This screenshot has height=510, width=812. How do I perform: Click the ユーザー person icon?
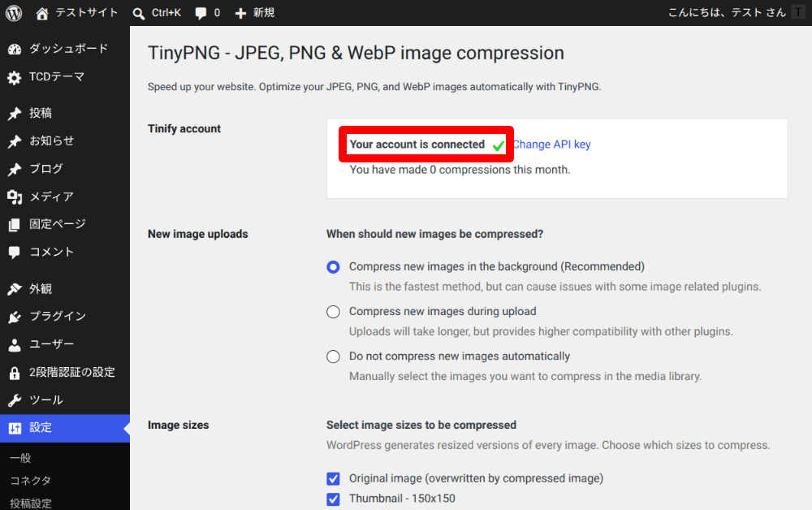(x=15, y=345)
